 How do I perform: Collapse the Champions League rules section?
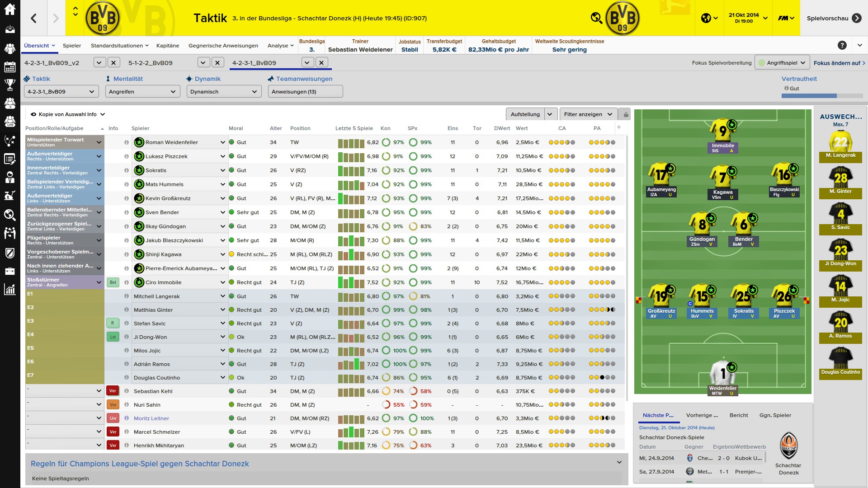coord(619,462)
